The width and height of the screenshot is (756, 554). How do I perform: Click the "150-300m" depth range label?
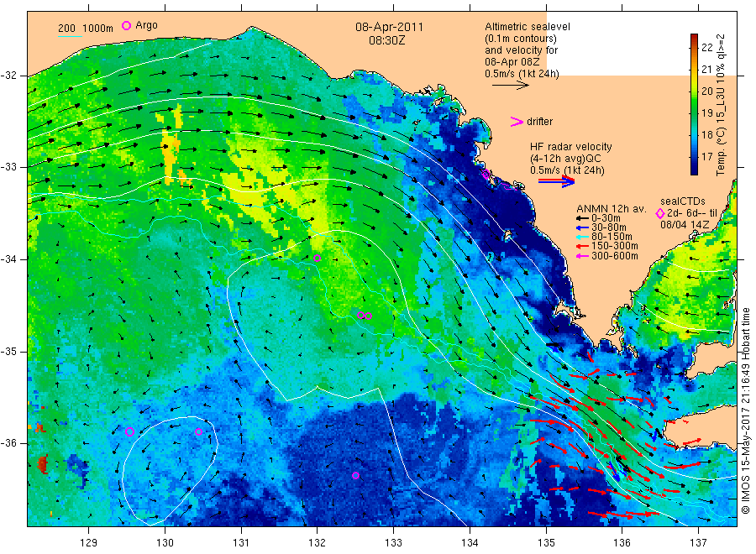point(615,247)
